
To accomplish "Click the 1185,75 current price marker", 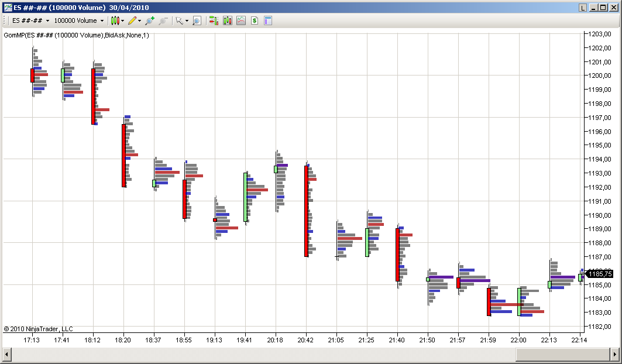I will (599, 274).
